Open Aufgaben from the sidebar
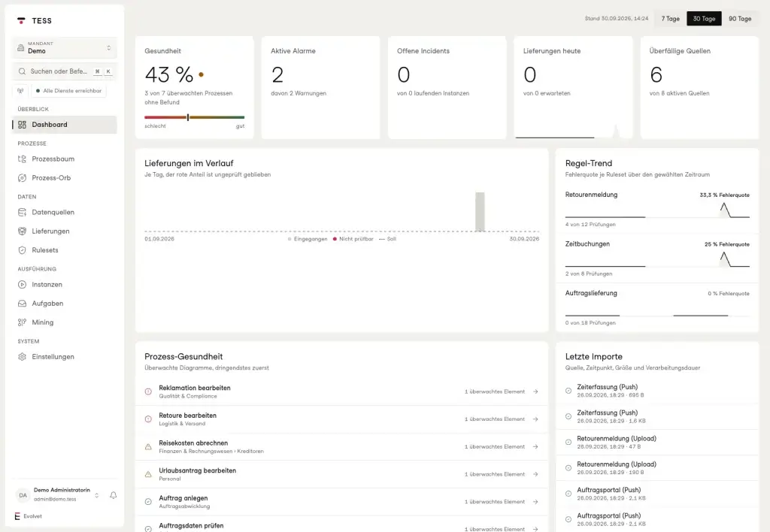Viewport: 770px width, 532px height. (x=65, y=304)
